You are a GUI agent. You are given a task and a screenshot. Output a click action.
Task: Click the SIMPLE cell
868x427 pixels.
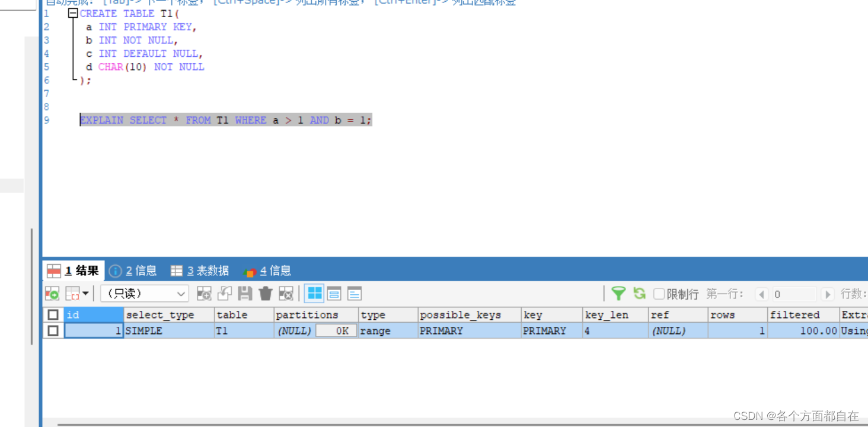[x=169, y=330]
